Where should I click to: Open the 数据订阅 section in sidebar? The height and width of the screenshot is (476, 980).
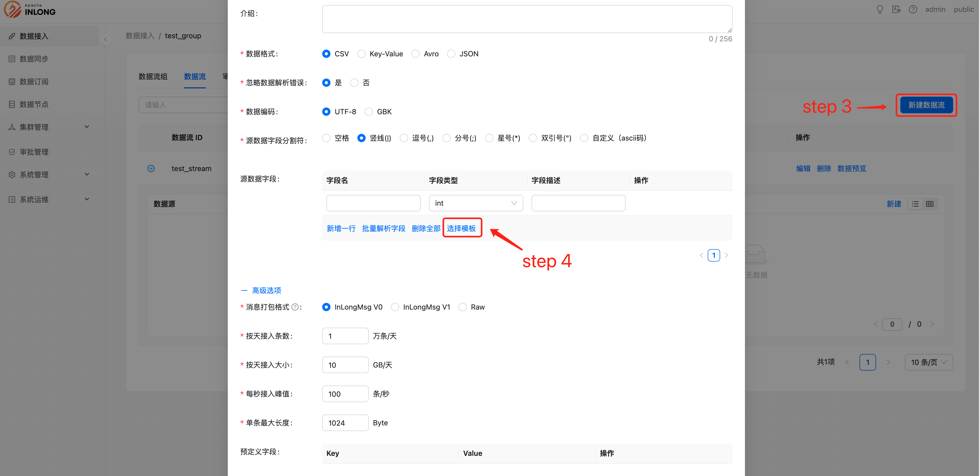[x=34, y=81]
